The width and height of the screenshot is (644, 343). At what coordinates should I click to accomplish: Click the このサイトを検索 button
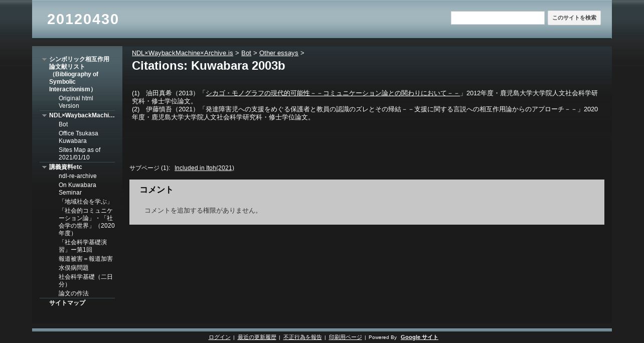pos(574,18)
